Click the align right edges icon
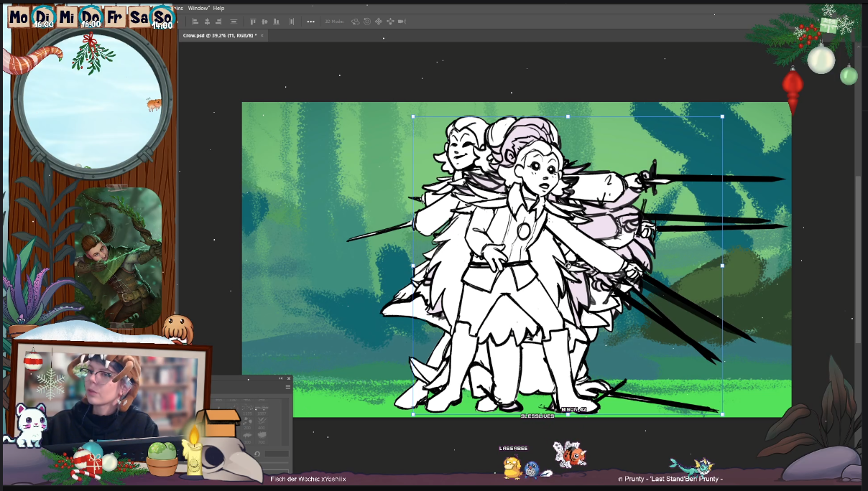This screenshot has height=491, width=868. point(218,22)
